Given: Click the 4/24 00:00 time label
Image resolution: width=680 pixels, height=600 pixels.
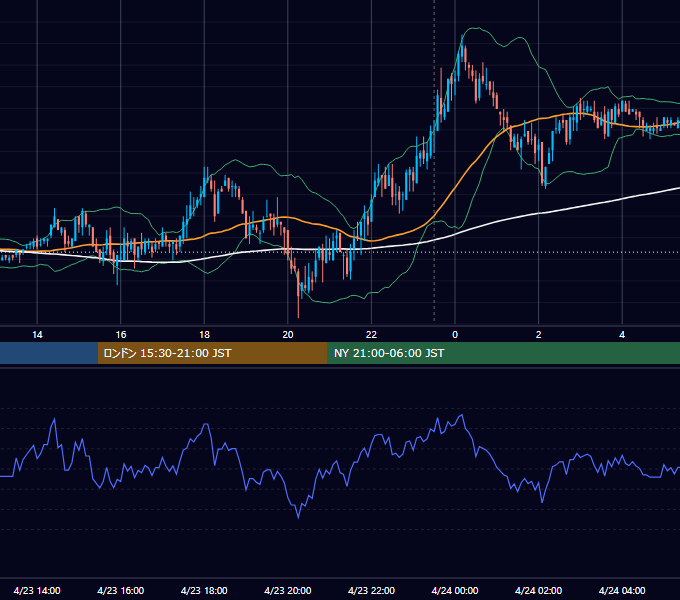Looking at the screenshot, I should [455, 590].
